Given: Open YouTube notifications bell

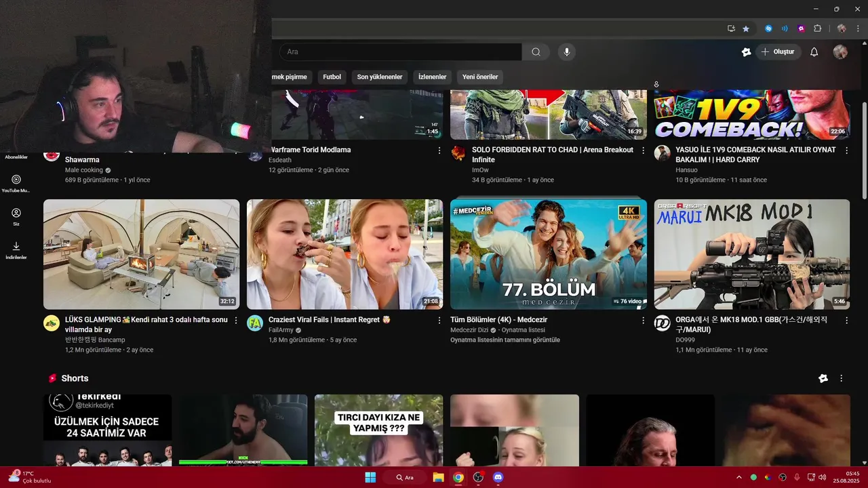Looking at the screenshot, I should 814,52.
